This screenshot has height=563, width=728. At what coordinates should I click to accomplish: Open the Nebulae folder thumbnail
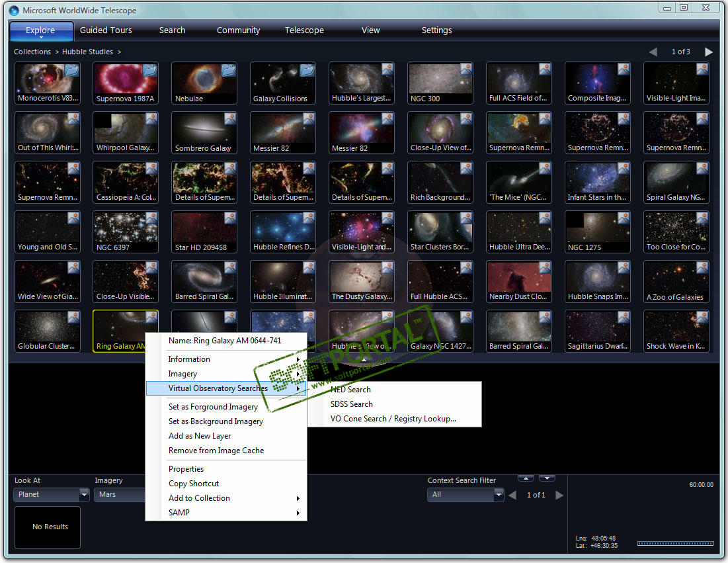204,83
